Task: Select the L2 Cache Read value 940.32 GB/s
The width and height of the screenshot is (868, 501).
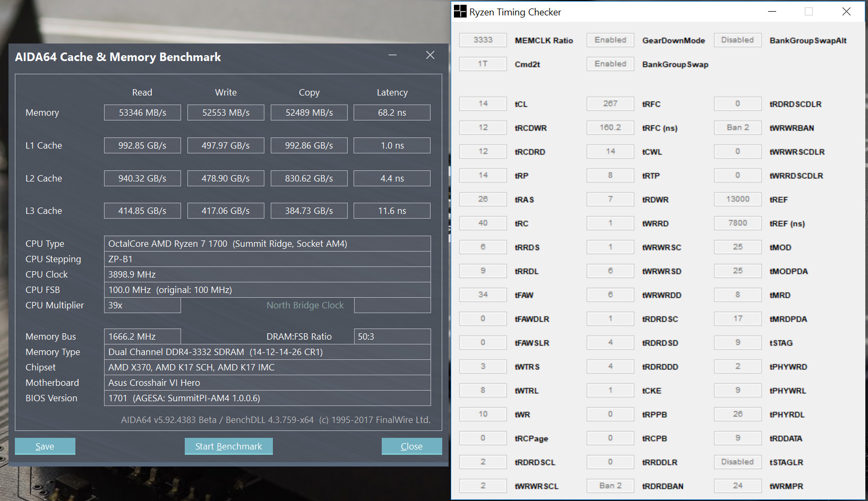Action: pos(142,178)
